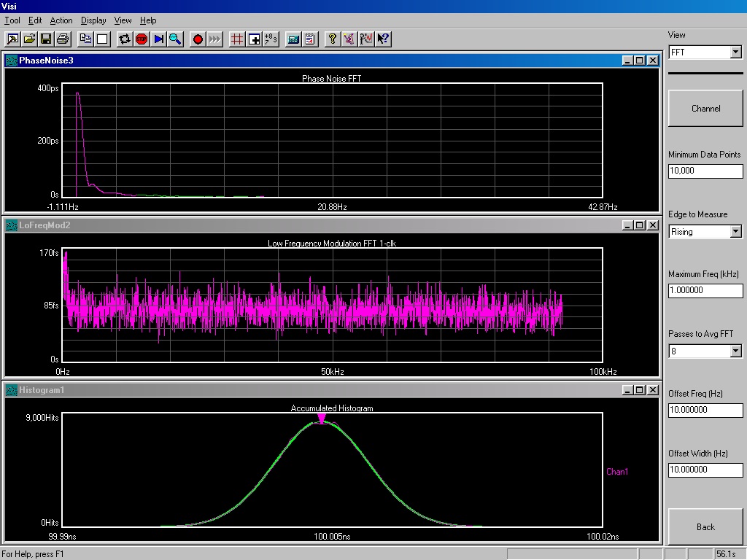Click the blue single-step arrow icon

click(x=158, y=39)
